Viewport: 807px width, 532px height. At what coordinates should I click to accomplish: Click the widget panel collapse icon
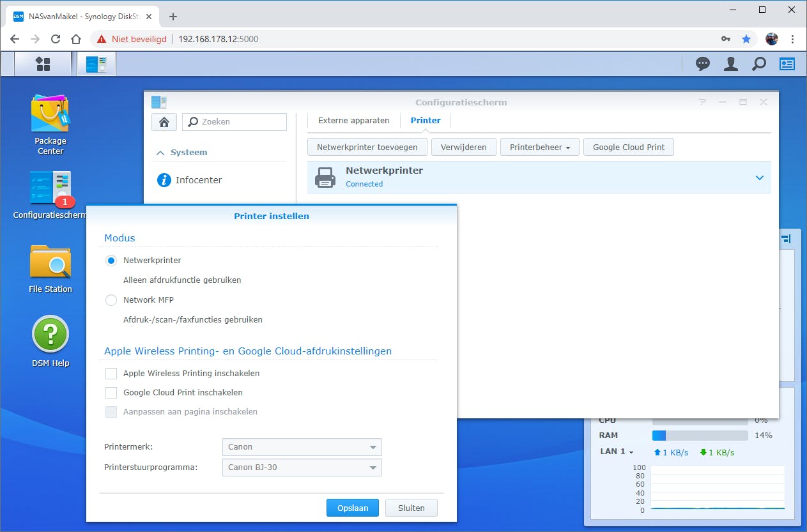(786, 239)
